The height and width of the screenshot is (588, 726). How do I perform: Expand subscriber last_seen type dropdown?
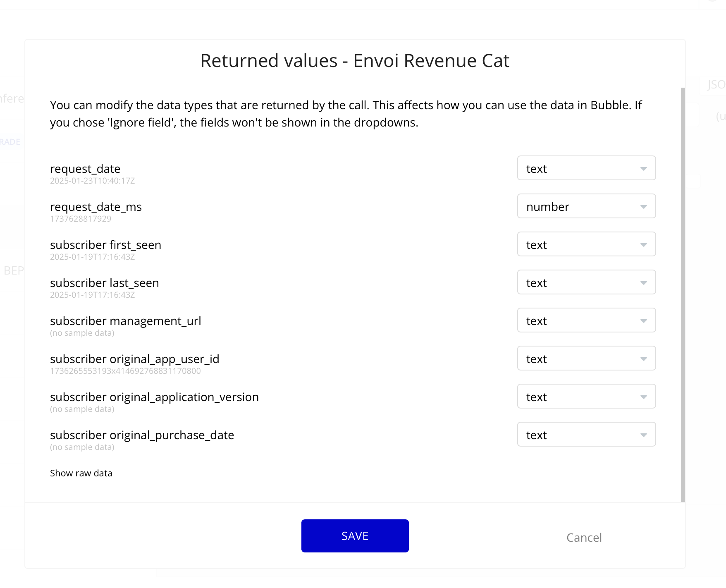coord(586,282)
